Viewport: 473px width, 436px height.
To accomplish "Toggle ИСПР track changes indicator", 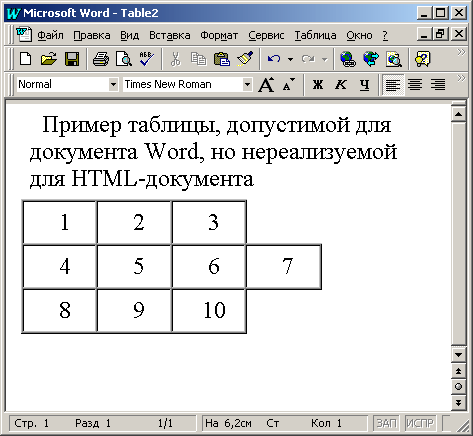I will 420,423.
